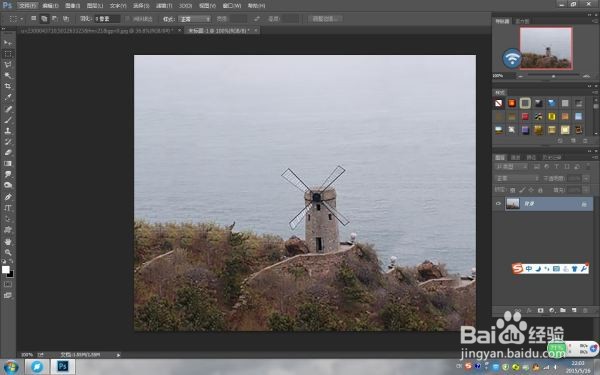Select the Brush tool

coord(8,120)
